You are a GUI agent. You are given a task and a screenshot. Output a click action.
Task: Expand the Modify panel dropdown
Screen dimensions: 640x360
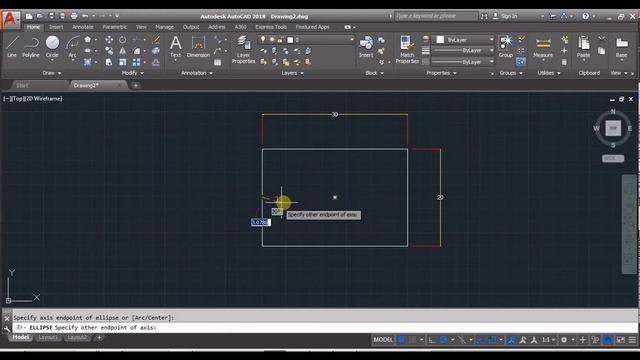[133, 73]
